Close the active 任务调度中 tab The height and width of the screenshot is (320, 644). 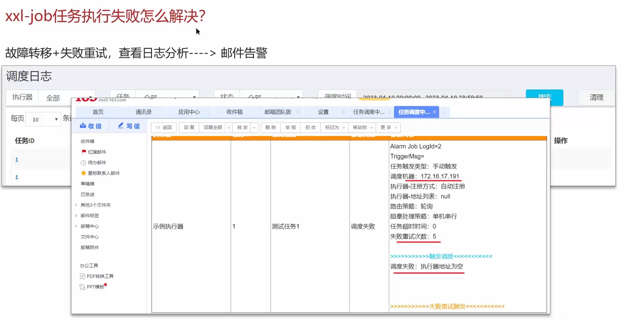tap(434, 112)
